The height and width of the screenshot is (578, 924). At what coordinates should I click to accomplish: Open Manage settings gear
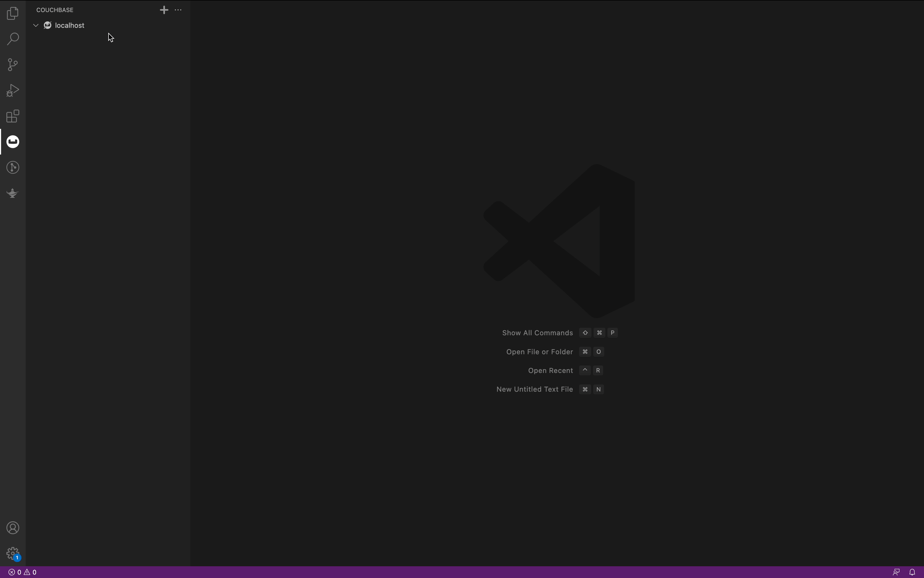pyautogui.click(x=13, y=553)
